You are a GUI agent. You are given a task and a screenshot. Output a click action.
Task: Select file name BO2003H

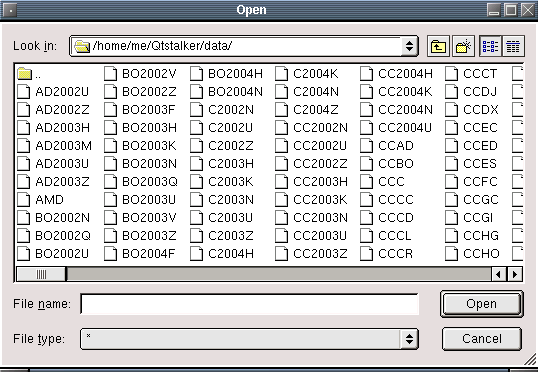(150, 128)
